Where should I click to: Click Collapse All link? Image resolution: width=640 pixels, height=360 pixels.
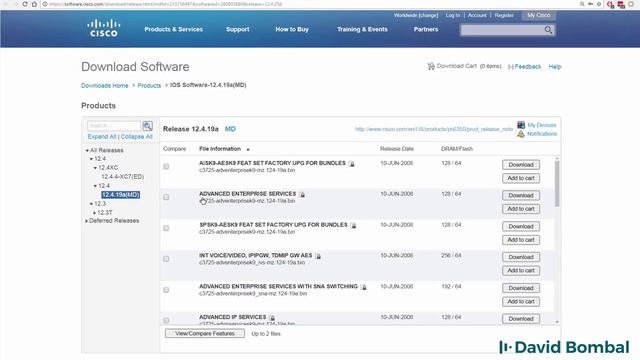(136, 136)
